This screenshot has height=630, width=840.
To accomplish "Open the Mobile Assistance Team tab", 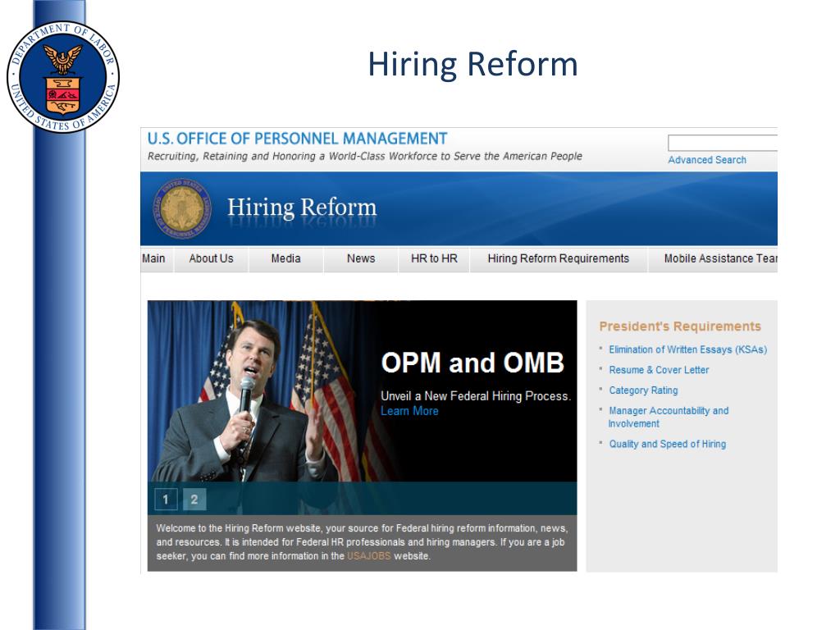I will [713, 258].
